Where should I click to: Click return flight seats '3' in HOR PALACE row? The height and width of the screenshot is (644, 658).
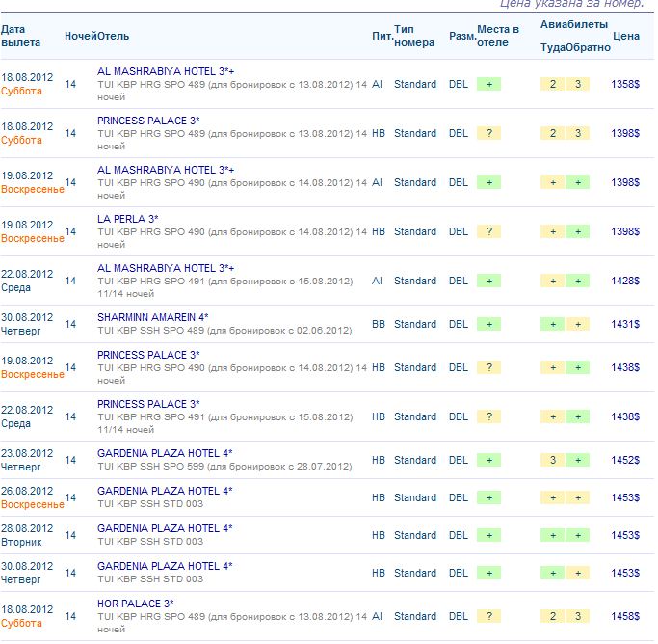coord(577,616)
